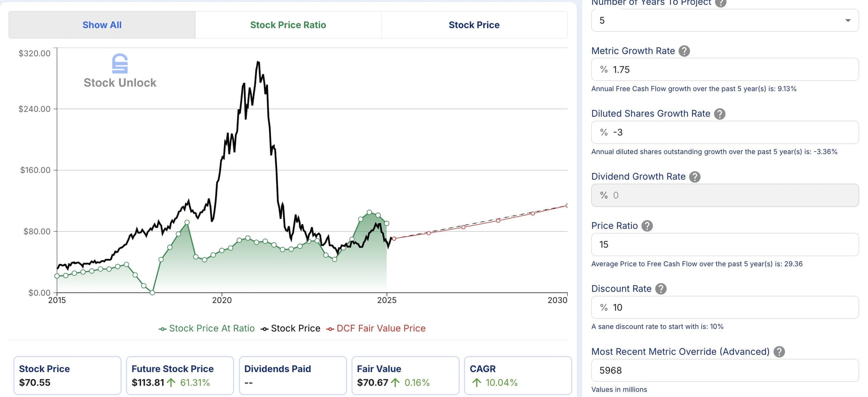This screenshot has width=868, height=397.
Task: Toggle Stock Price legend series visibility
Action: point(290,328)
